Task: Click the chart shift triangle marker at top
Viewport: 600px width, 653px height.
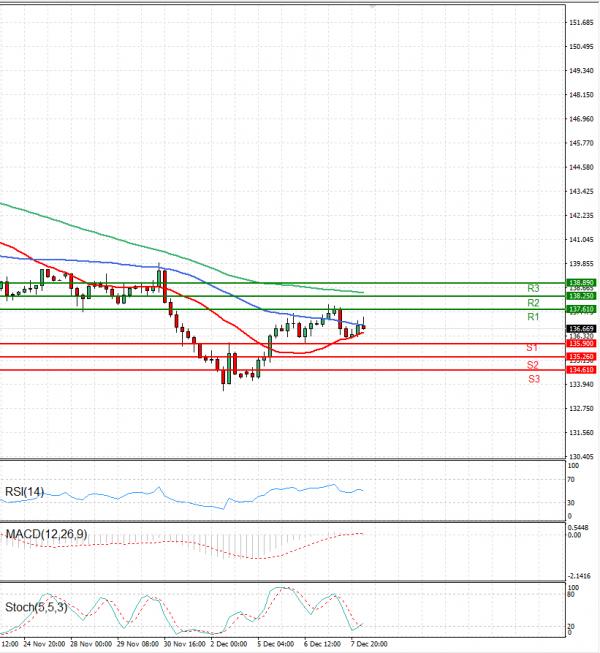Action: coord(372,6)
